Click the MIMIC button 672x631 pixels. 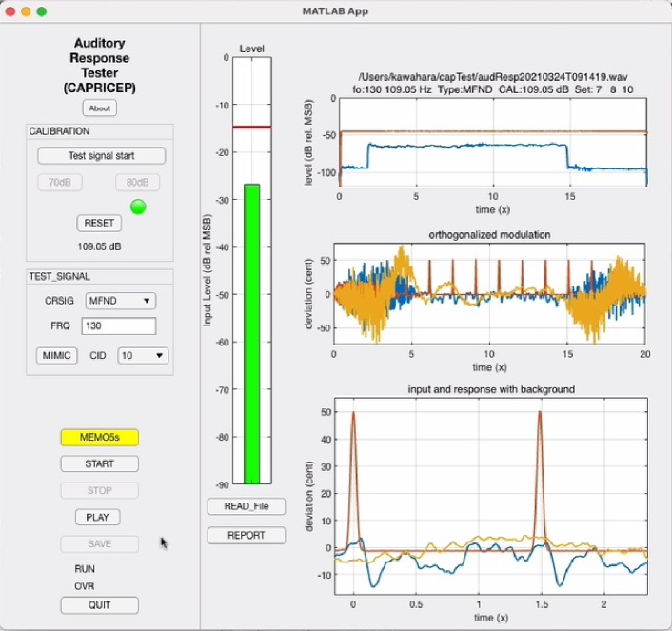(x=56, y=355)
